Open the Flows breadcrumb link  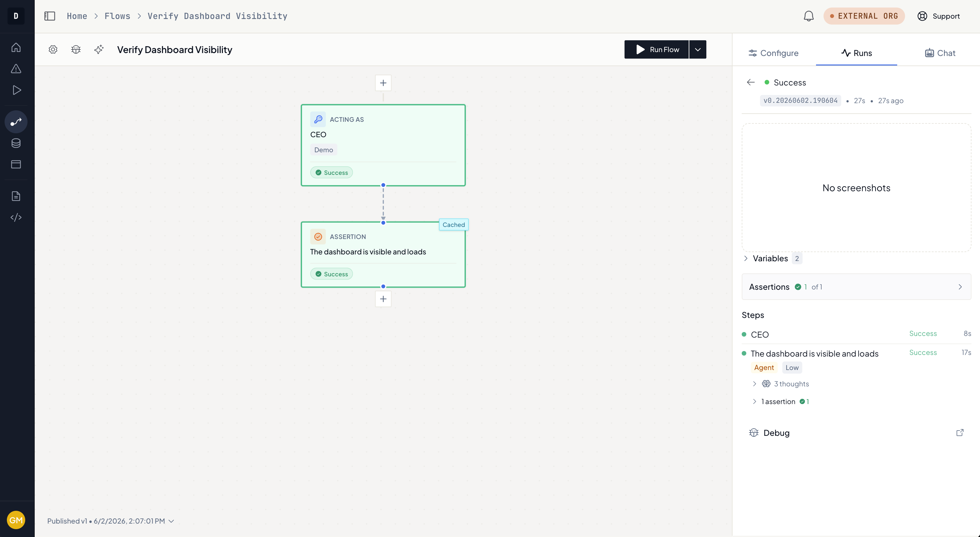pyautogui.click(x=117, y=16)
